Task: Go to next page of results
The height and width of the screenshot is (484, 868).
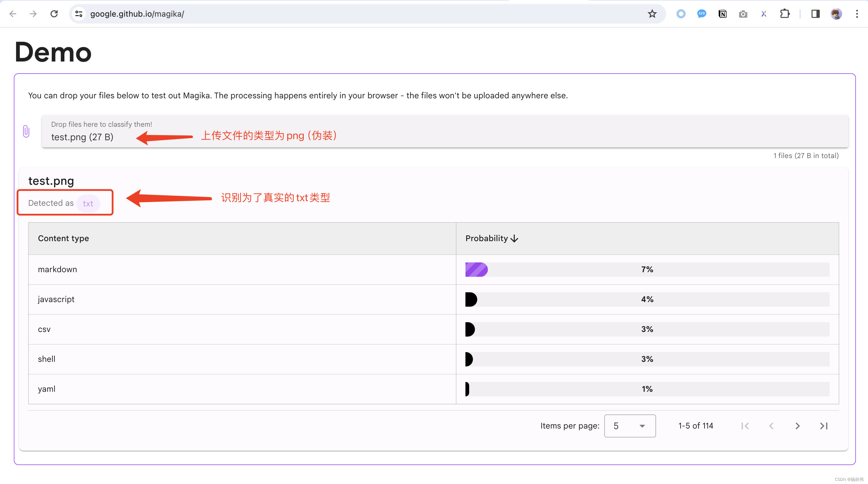Action: (x=797, y=426)
